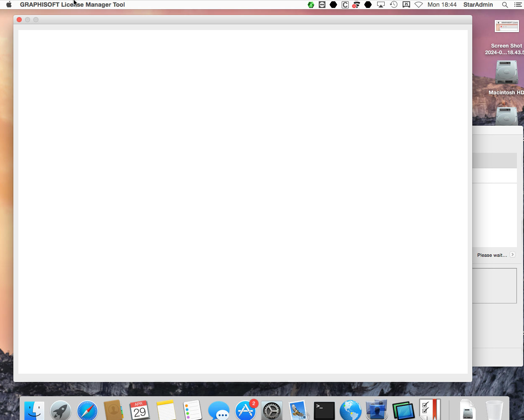Open Notification Center list icon
The height and width of the screenshot is (420, 524).
(518, 5)
